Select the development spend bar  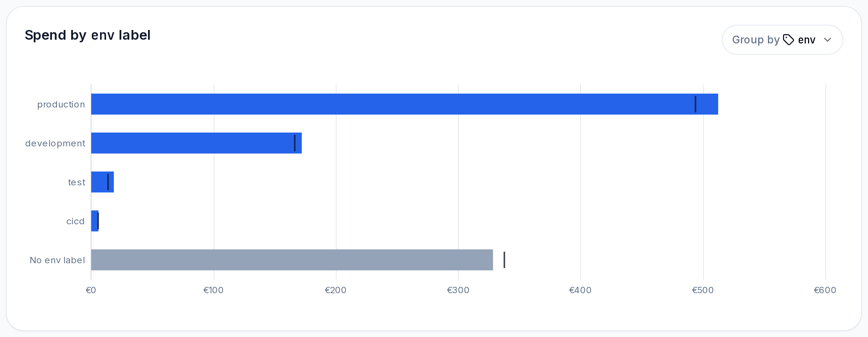click(196, 143)
